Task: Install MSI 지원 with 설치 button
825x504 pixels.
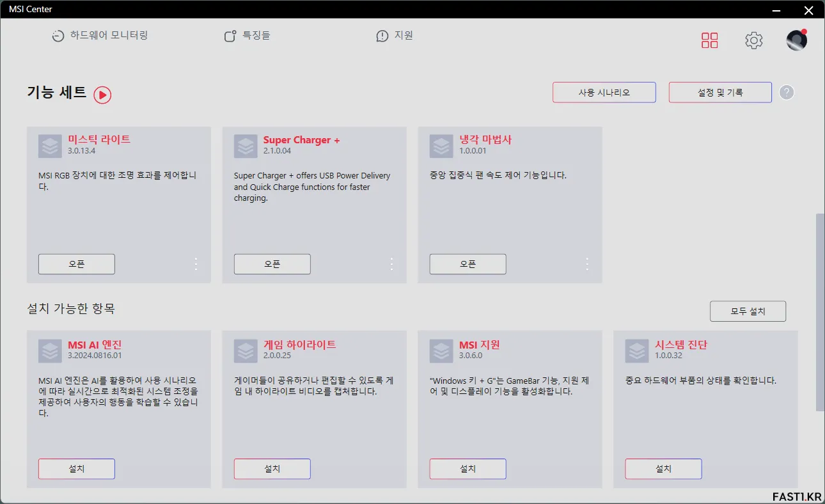Action: coord(468,469)
